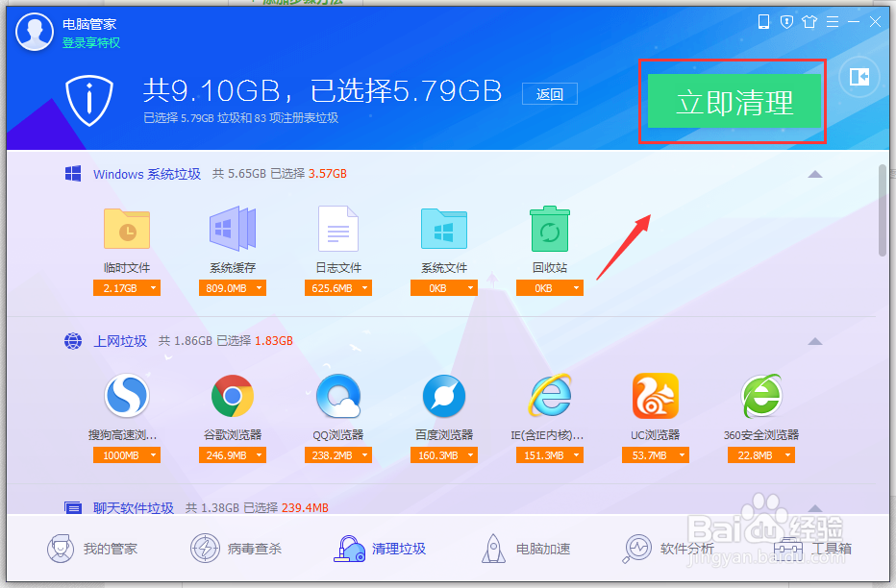Collapse the 聊天软件垃圾 section arrow
896x588 pixels.
815,508
